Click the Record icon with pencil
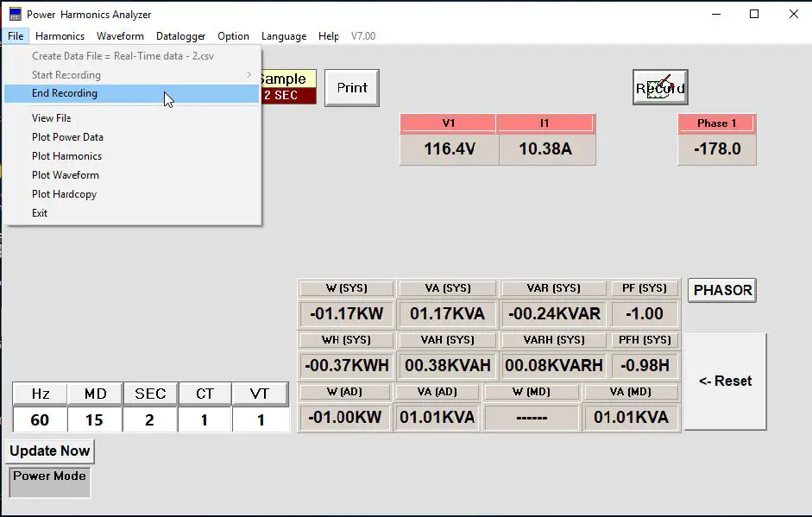Viewport: 812px width, 517px height. click(659, 86)
